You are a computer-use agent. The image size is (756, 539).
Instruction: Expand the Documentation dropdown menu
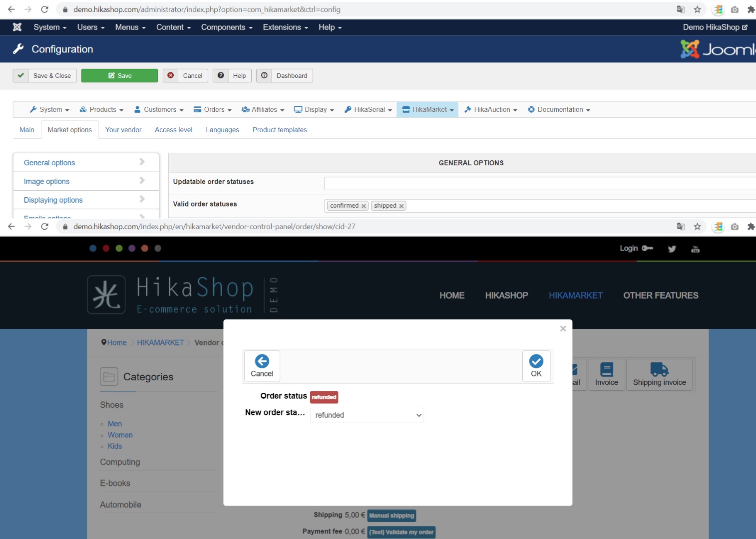[x=559, y=110]
